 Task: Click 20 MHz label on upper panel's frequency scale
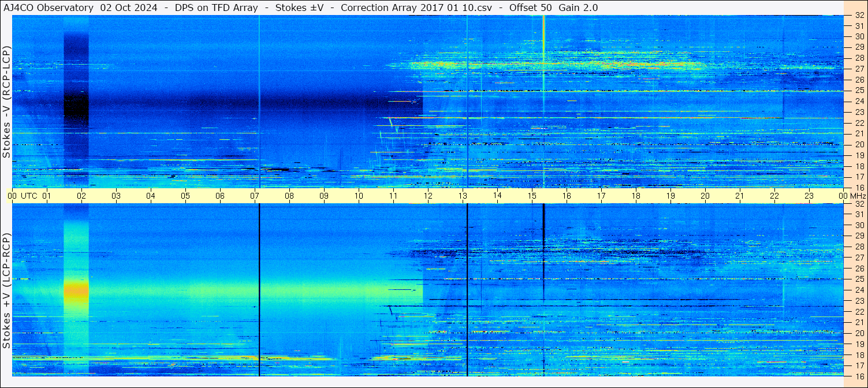coord(859,144)
